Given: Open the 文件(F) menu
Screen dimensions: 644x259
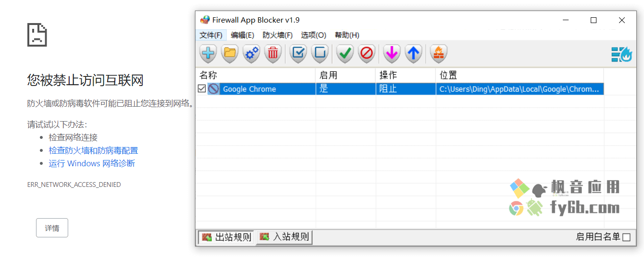Looking at the screenshot, I should pos(211,35).
